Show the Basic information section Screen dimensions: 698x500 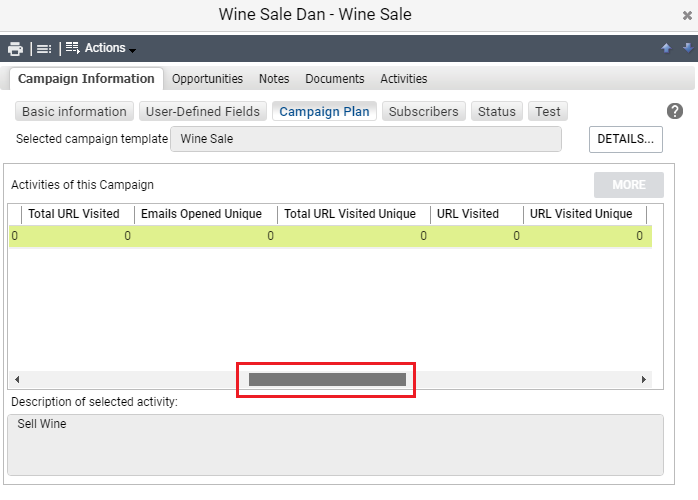74,111
